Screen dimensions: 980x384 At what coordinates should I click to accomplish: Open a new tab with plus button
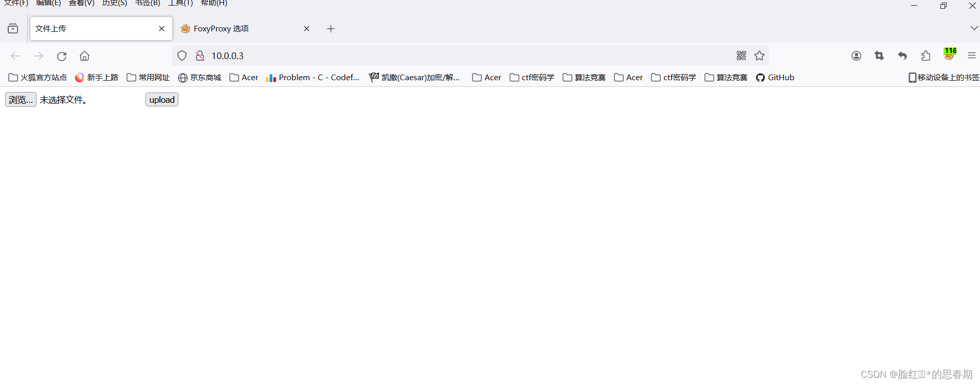coord(331,29)
